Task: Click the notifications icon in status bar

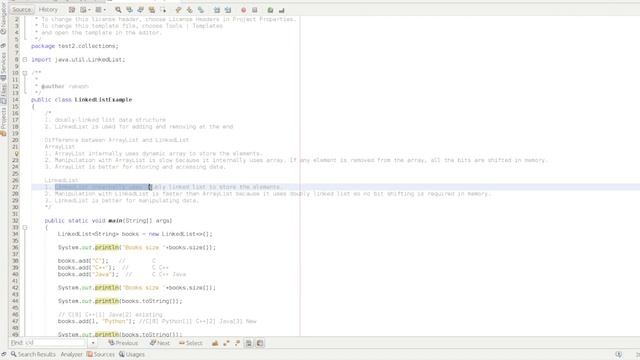Action: (x=619, y=354)
